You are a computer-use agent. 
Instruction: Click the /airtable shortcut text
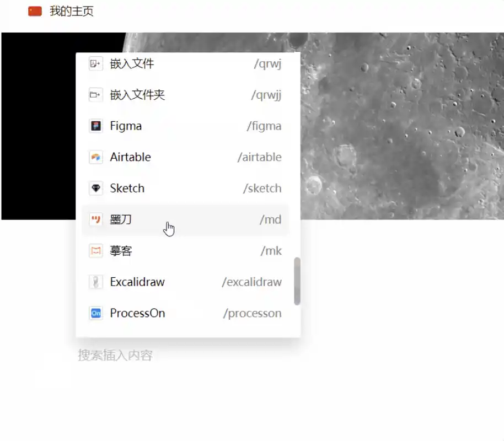coord(259,157)
